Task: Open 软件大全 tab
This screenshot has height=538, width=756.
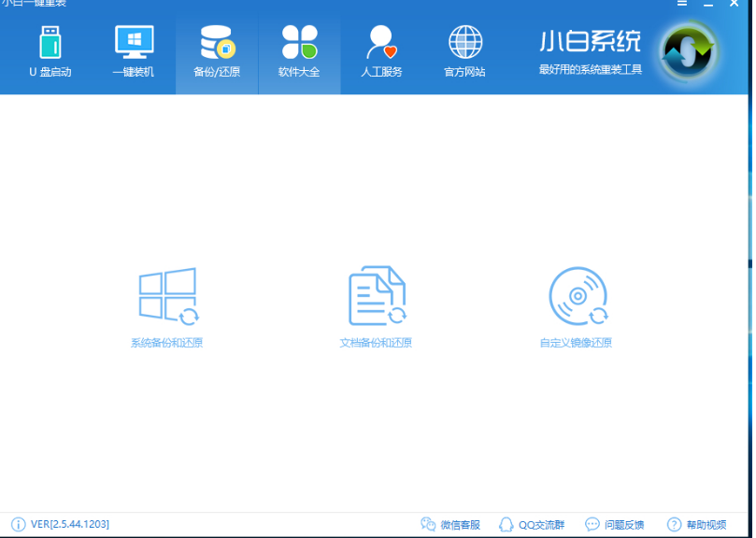Action: click(x=299, y=52)
